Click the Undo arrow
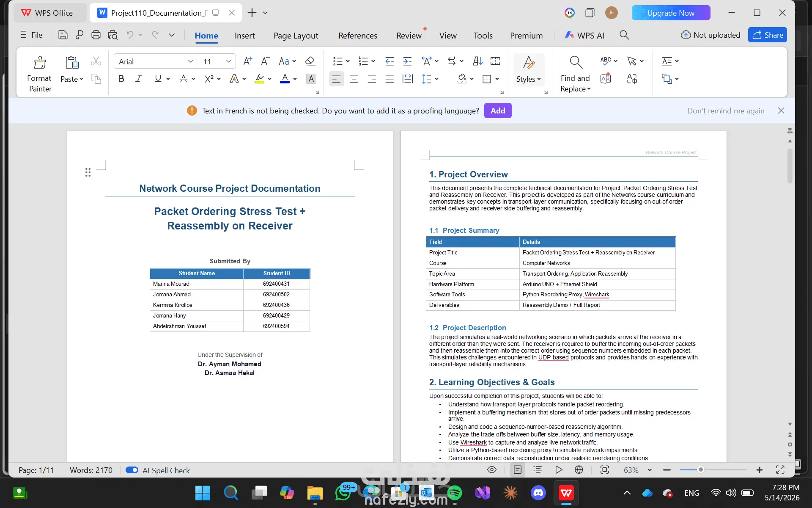Viewport: 812px width, 508px height. coord(130,35)
